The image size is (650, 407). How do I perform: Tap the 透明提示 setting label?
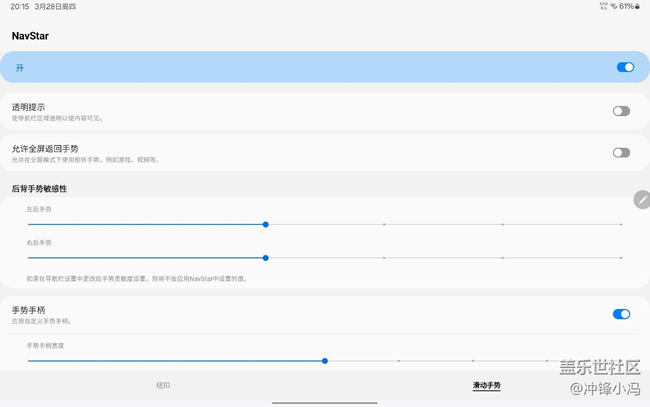coord(28,106)
